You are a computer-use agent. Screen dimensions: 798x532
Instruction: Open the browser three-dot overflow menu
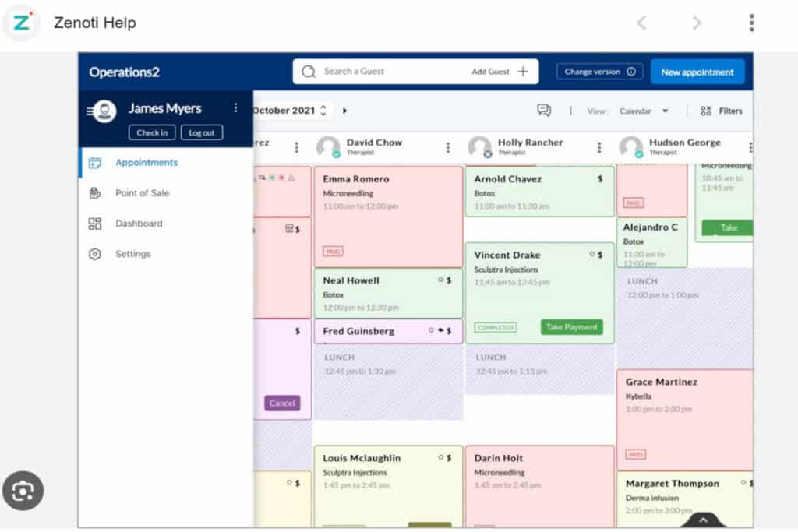point(751,23)
